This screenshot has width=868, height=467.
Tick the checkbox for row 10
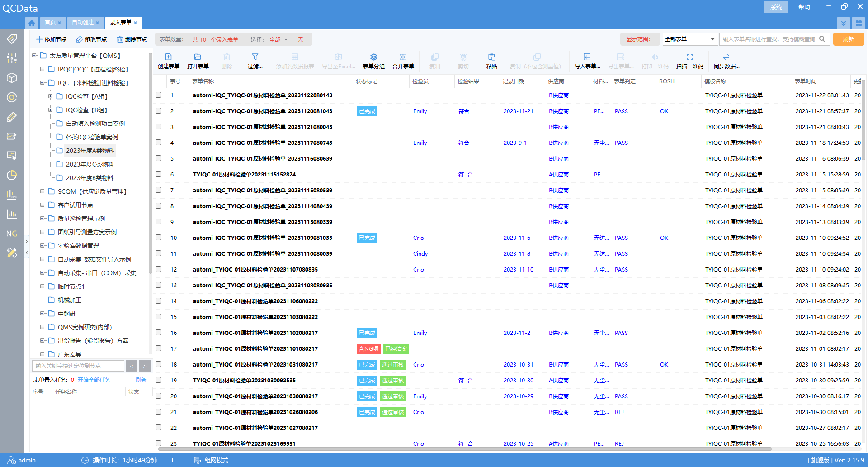159,238
